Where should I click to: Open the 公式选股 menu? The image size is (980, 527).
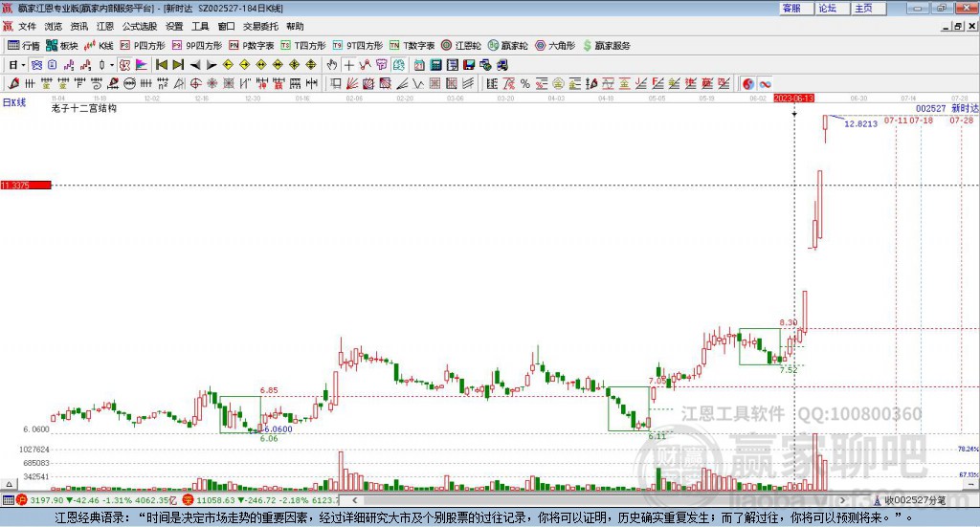pyautogui.click(x=139, y=27)
